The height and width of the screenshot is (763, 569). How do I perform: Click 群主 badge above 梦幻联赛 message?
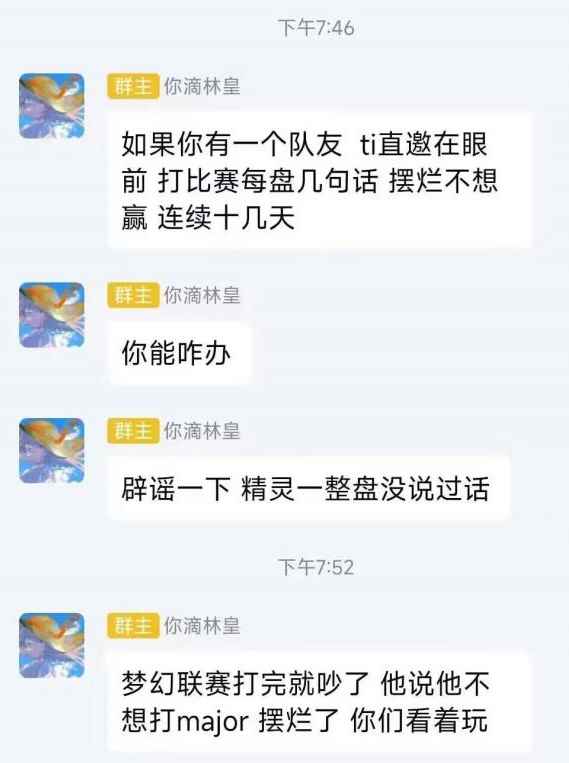point(133,626)
